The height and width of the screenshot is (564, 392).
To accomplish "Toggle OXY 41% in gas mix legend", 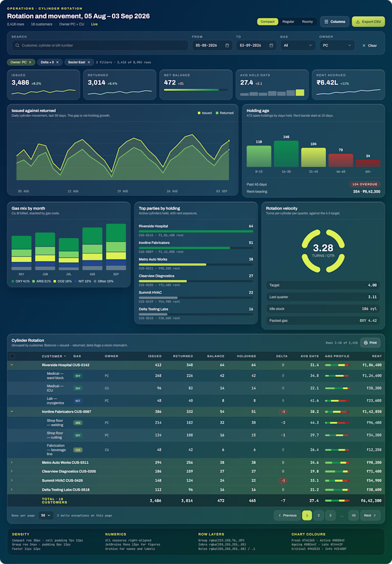I will [20, 281].
